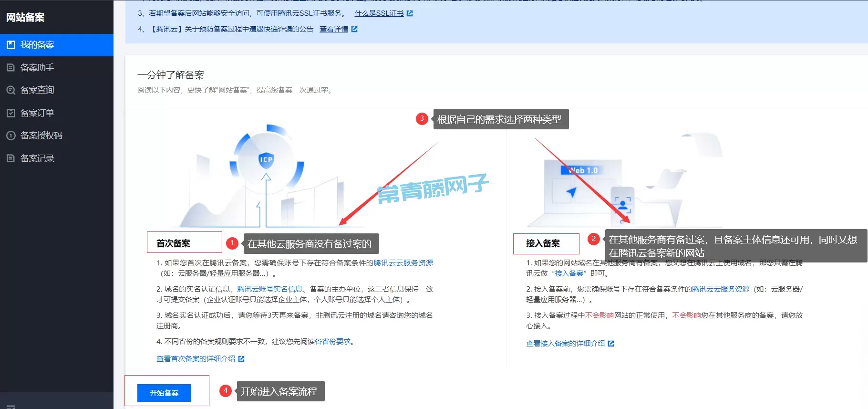
Task: Select the 接入备案 heading
Action: coord(543,243)
